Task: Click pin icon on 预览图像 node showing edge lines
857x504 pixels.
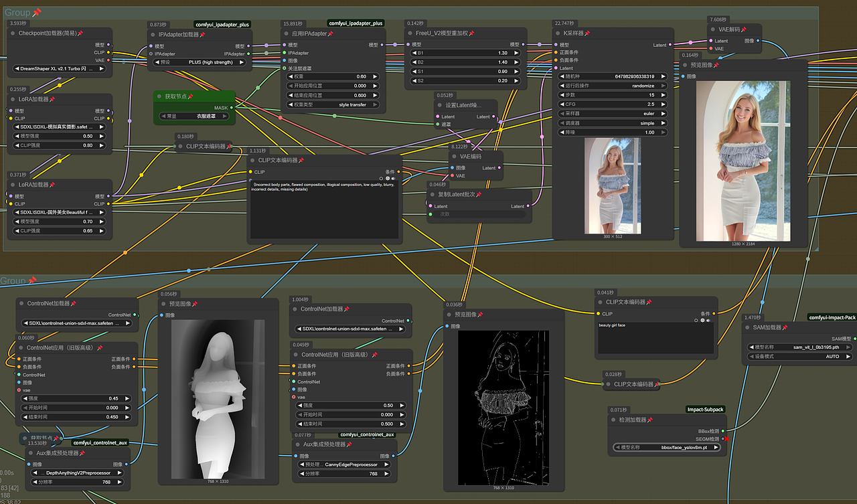Action: tap(480, 315)
